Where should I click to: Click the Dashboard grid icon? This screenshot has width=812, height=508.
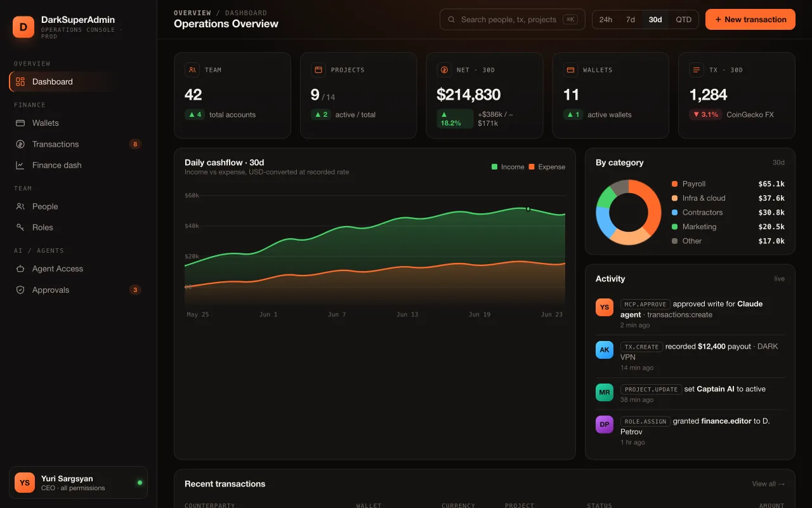20,81
